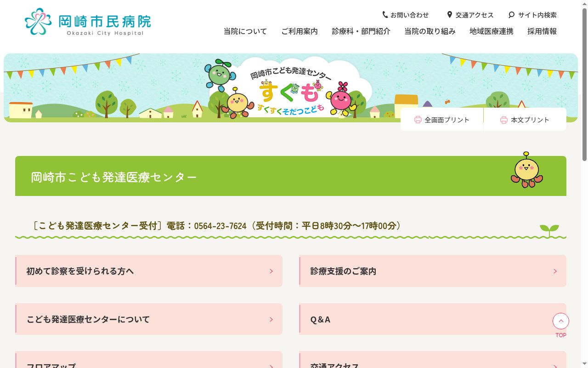Viewport: 588px width, 368px height.
Task: Click the magnifier icon beside サイト内検索
Action: point(512,15)
